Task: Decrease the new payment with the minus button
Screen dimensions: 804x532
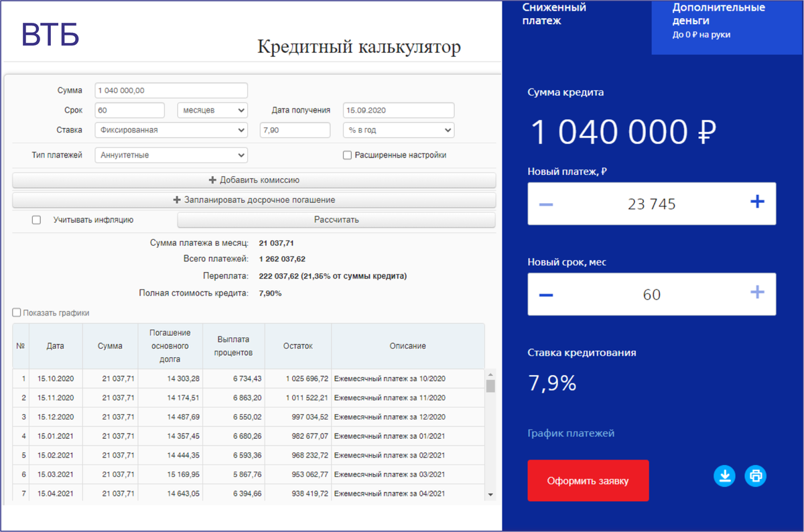Action: tap(546, 204)
